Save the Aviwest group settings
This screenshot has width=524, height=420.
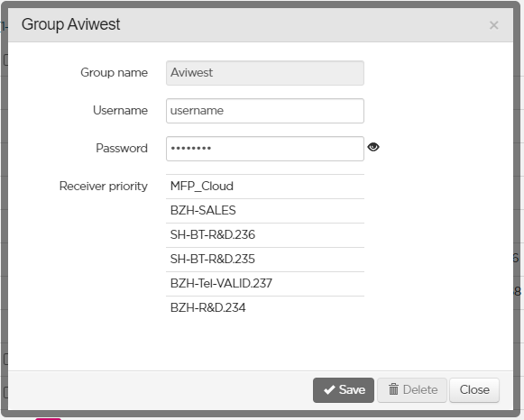(x=344, y=390)
